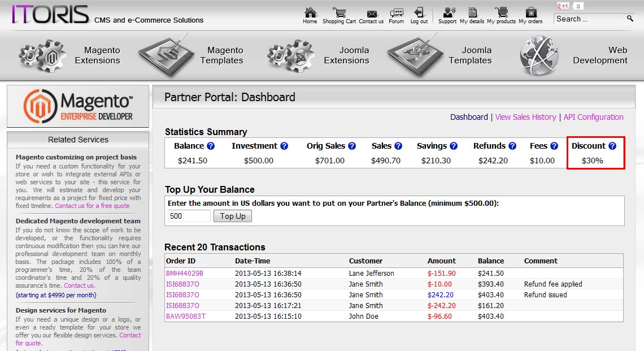The height and width of the screenshot is (351, 644).
Task: Open the Home icon in top bar
Action: pos(310,12)
